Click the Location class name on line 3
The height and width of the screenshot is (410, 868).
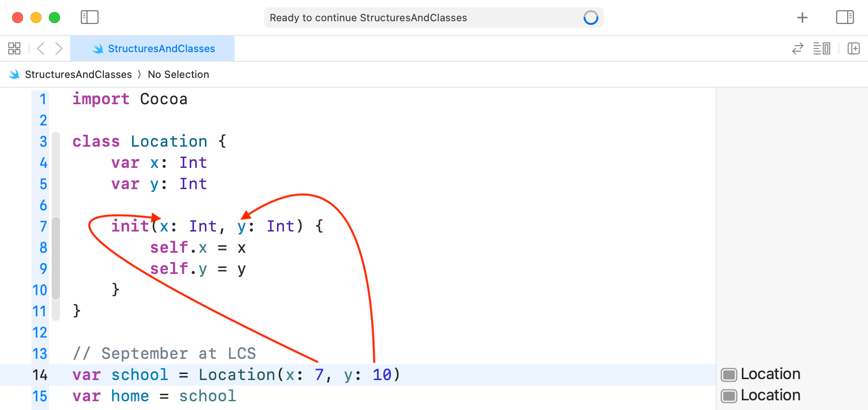[x=169, y=142]
